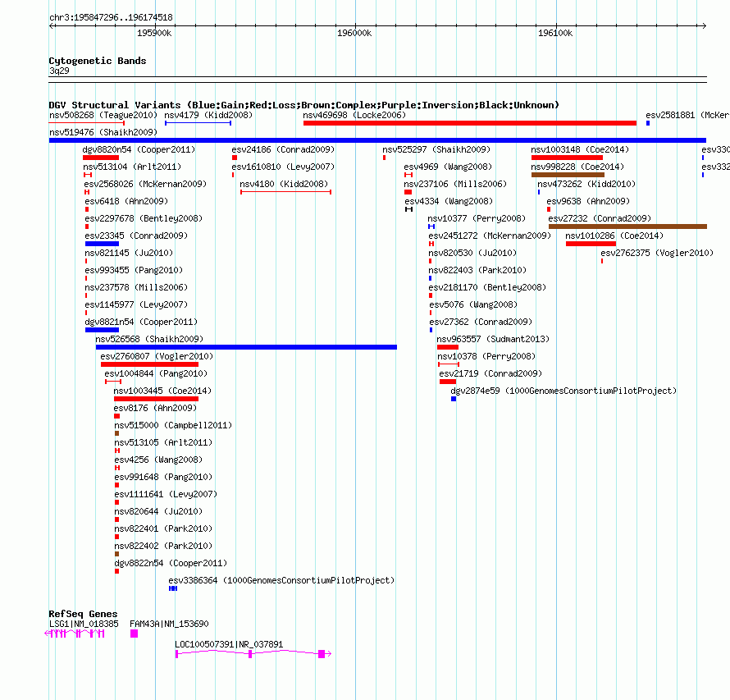Open the nsv508268 (Teague2010) variant label
The width and height of the screenshot is (730, 700).
pos(103,115)
